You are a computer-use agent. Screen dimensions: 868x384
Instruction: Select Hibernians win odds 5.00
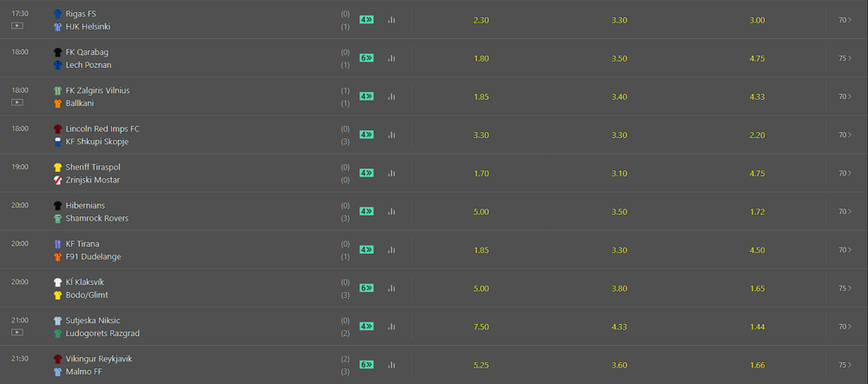pyautogui.click(x=481, y=211)
